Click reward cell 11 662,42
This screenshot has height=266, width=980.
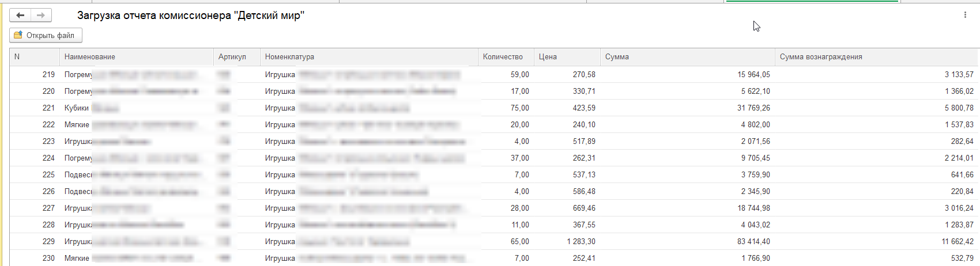click(877, 241)
